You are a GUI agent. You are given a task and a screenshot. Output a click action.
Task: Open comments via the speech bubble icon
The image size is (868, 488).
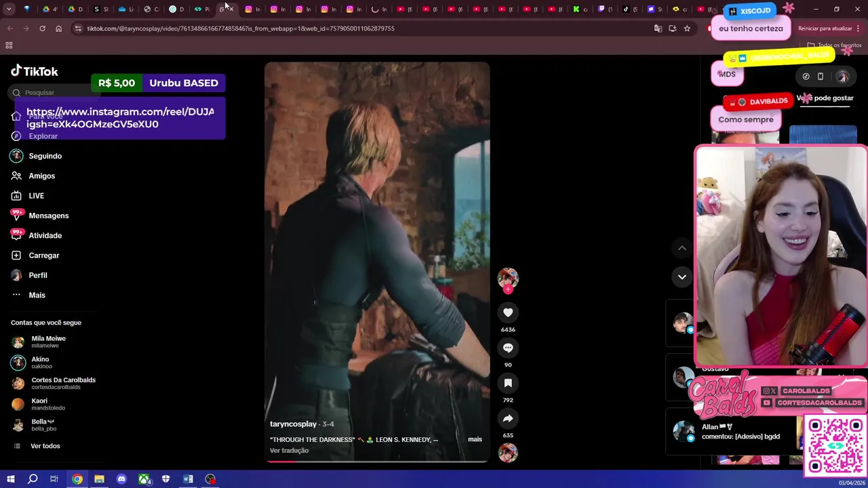(x=508, y=348)
